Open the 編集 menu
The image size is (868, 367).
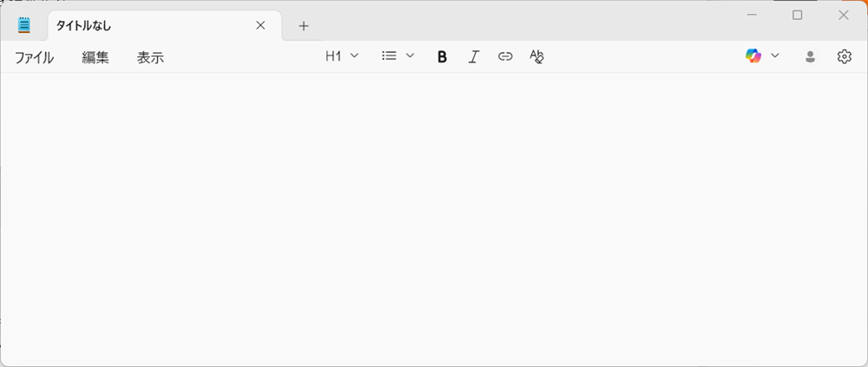95,57
